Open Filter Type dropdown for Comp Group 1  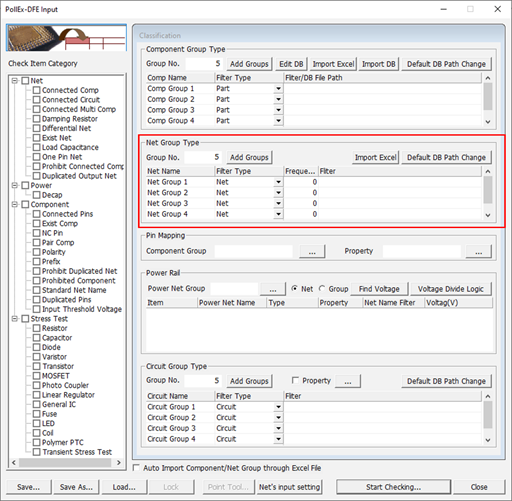coord(278,89)
